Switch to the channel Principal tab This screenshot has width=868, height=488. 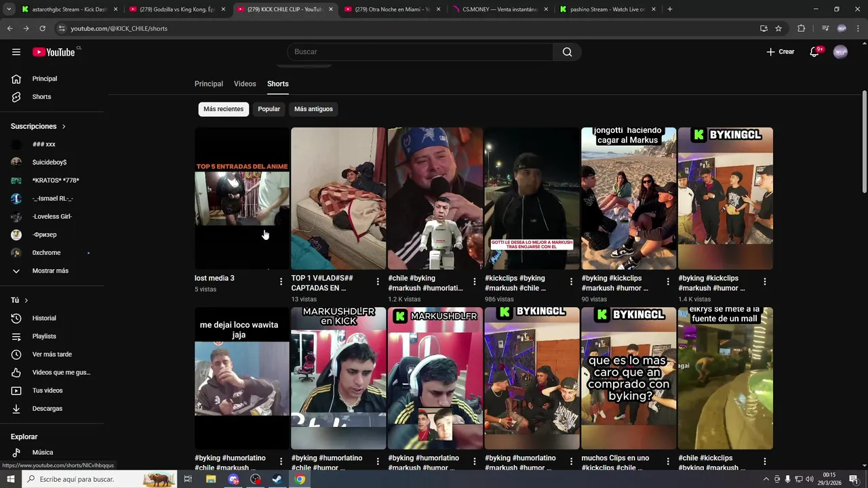pyautogui.click(x=209, y=84)
